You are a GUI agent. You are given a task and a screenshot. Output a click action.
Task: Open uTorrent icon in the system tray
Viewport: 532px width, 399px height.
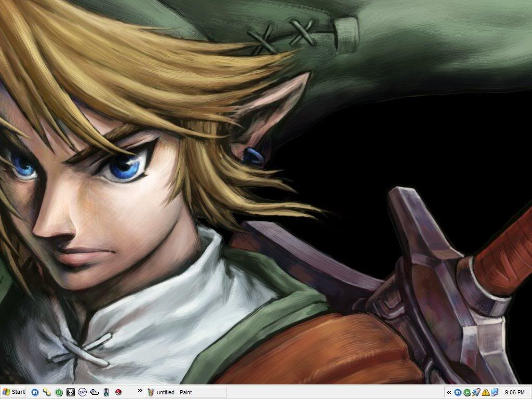467,393
